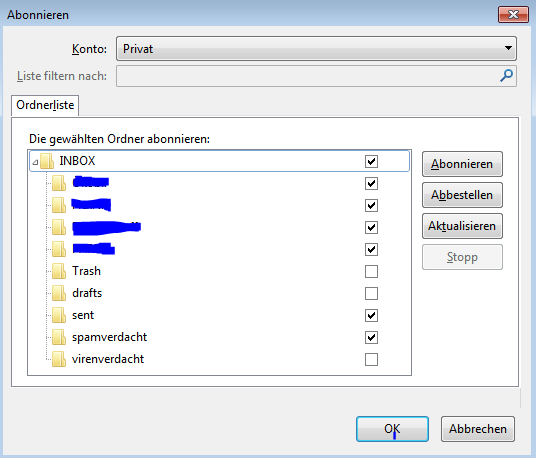Open the Konto account dropdown
This screenshot has height=458, width=536.
click(x=316, y=49)
